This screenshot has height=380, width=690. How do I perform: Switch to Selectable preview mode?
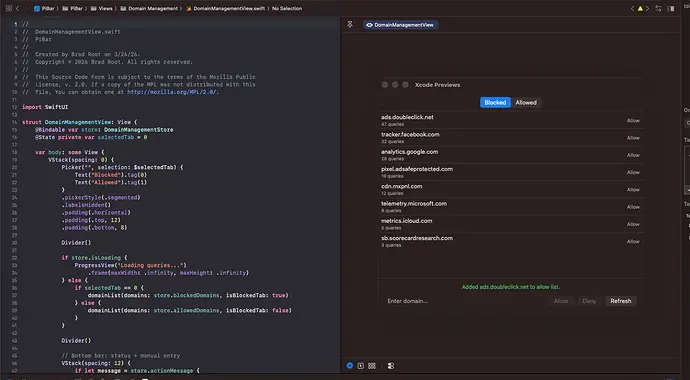(361, 365)
